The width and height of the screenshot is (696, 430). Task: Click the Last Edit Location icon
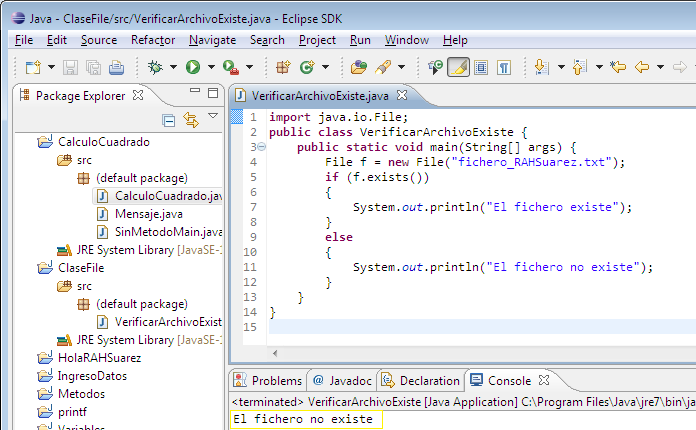click(618, 67)
